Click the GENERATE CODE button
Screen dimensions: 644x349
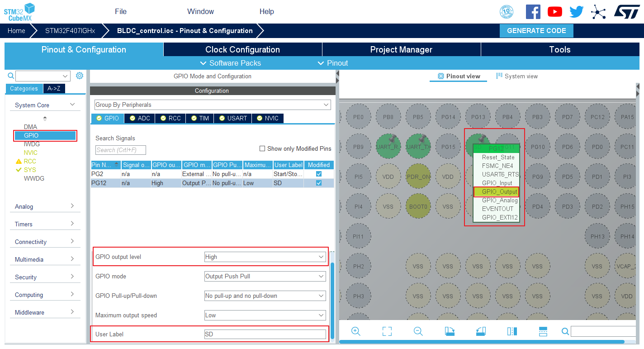tap(536, 31)
